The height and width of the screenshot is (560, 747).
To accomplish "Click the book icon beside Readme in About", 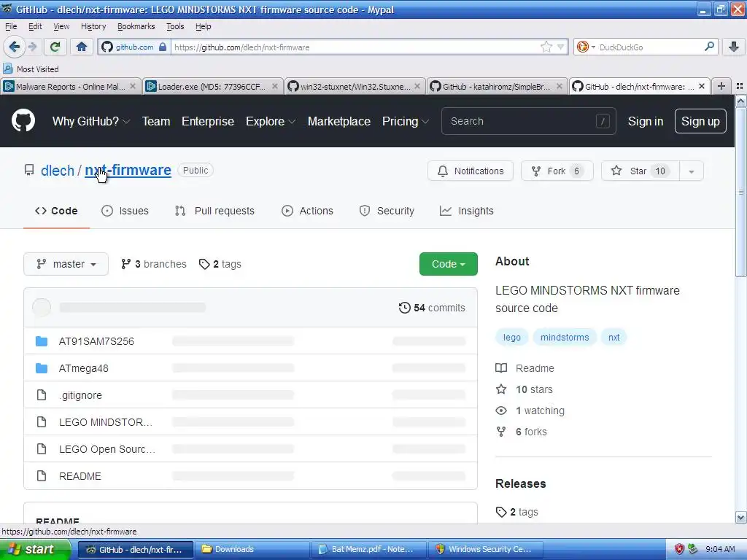I will [x=501, y=368].
